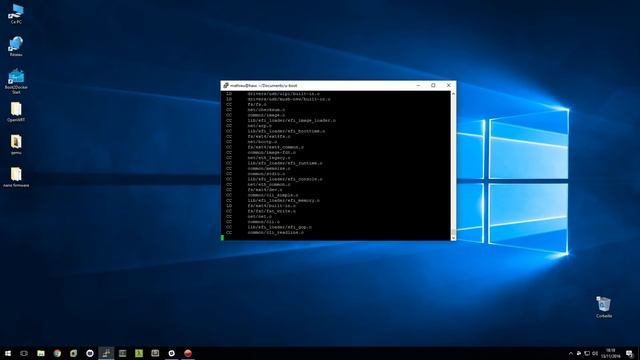Image resolution: width=640 pixels, height=360 pixels.
Task: Select the active PuTTY taskbar button
Action: tap(106, 353)
